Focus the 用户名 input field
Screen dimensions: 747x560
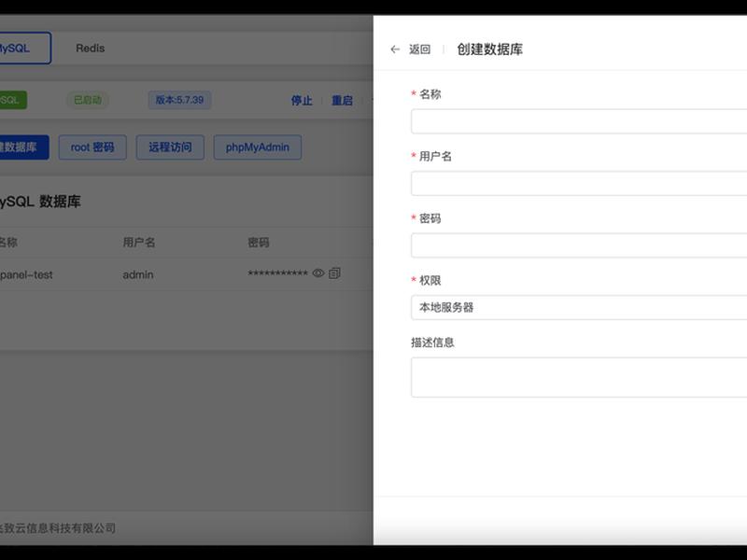[x=579, y=183]
